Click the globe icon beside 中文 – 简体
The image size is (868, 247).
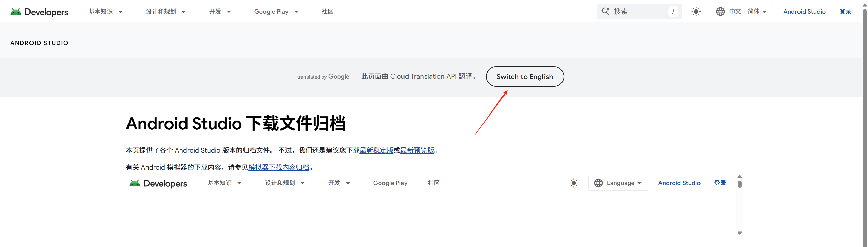pos(721,12)
